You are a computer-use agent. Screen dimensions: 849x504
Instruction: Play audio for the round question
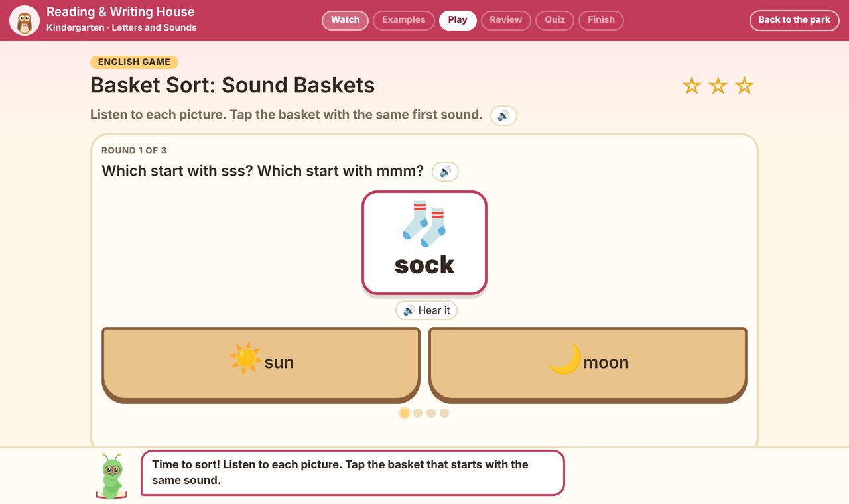(445, 172)
